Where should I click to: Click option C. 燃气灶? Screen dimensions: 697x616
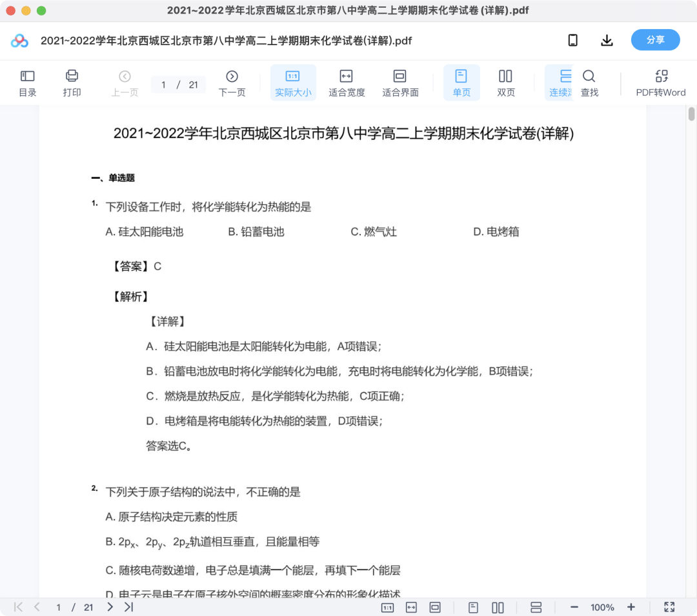(x=374, y=232)
